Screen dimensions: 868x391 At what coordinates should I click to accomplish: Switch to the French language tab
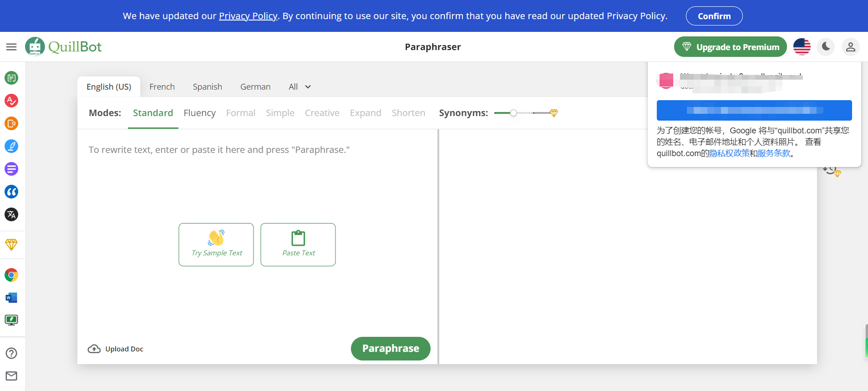[162, 87]
